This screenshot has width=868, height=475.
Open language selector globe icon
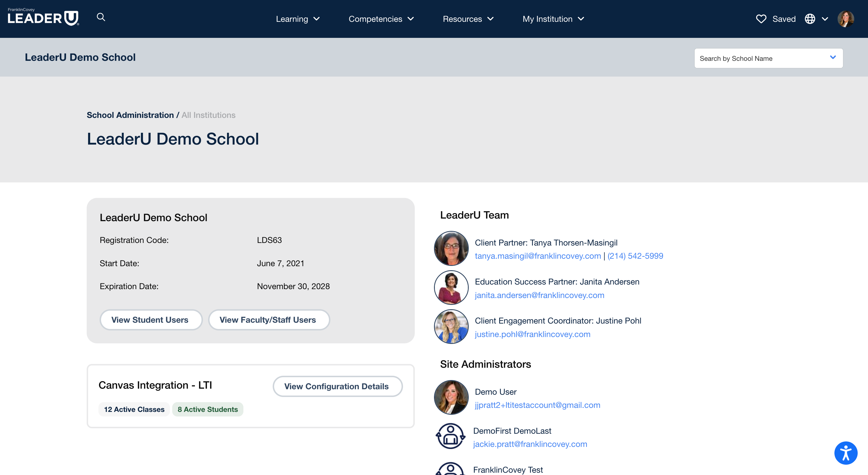[810, 19]
